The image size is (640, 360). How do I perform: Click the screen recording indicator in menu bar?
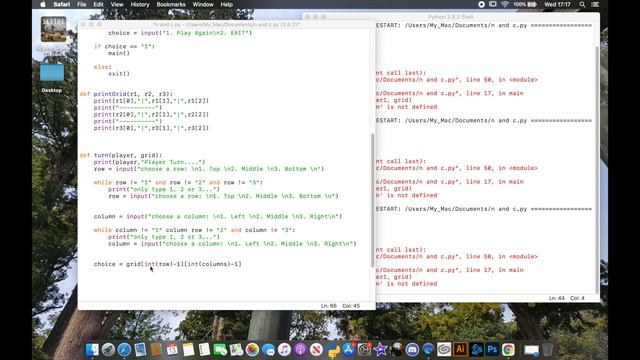pos(482,4)
